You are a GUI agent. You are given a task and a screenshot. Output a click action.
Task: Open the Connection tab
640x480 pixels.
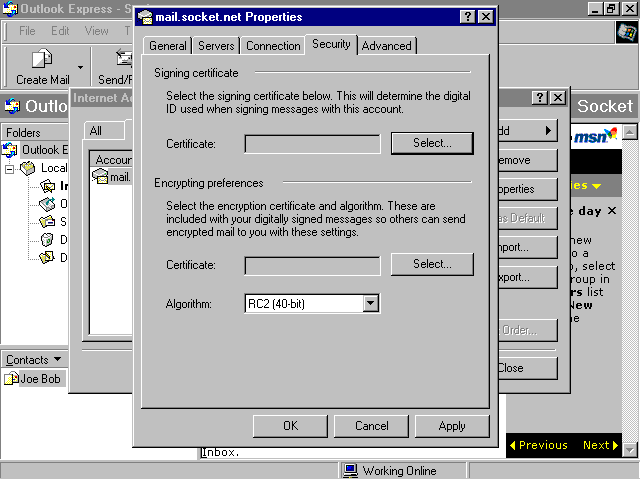(x=273, y=46)
